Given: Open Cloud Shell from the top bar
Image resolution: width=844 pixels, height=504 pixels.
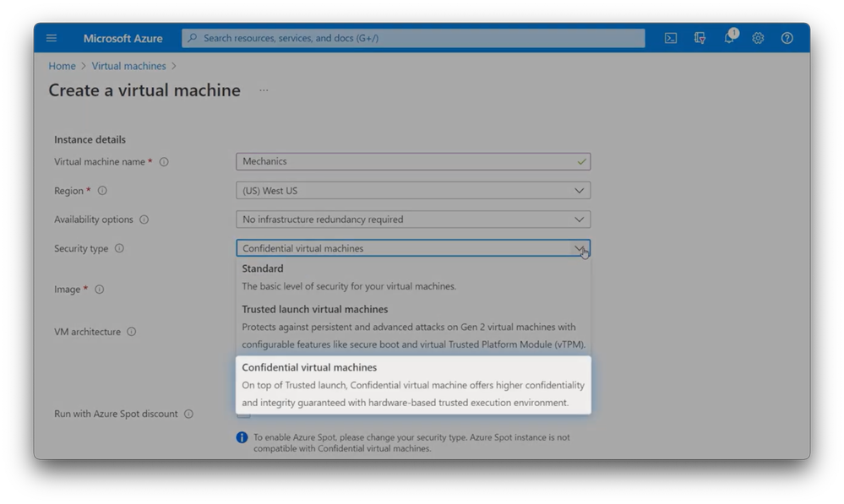Looking at the screenshot, I should coord(671,38).
